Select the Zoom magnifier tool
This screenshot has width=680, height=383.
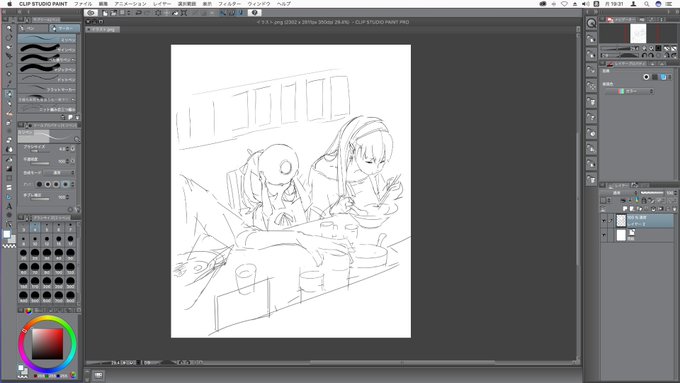click(x=9, y=28)
